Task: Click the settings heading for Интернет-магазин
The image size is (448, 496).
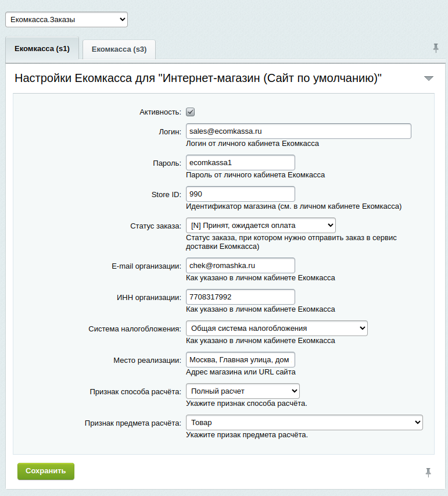Action: [x=198, y=78]
